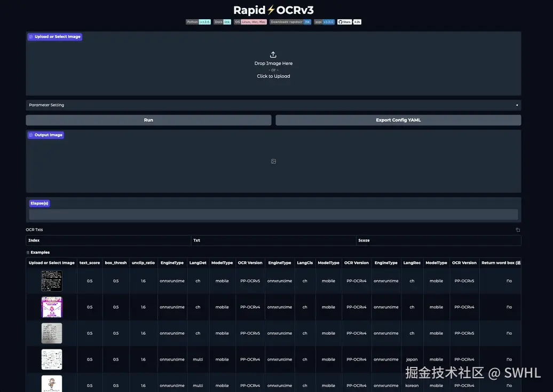The height and width of the screenshot is (392, 553).
Task: Click the text_score column header in Examples
Action: pyautogui.click(x=90, y=263)
